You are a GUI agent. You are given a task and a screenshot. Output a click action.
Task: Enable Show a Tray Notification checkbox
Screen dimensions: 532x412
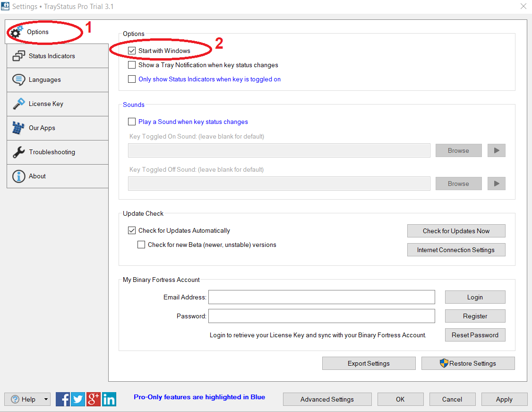tap(132, 65)
